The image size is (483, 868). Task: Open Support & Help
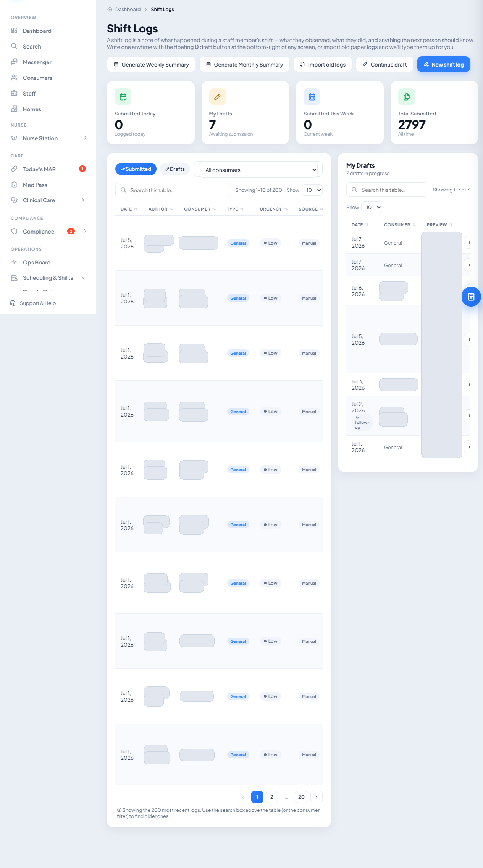pyautogui.click(x=33, y=303)
